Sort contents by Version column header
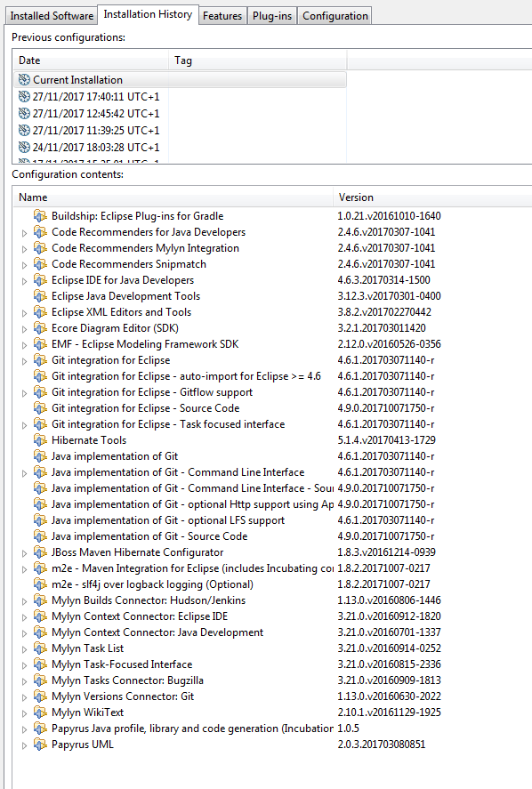The image size is (532, 789). pyautogui.click(x=432, y=197)
